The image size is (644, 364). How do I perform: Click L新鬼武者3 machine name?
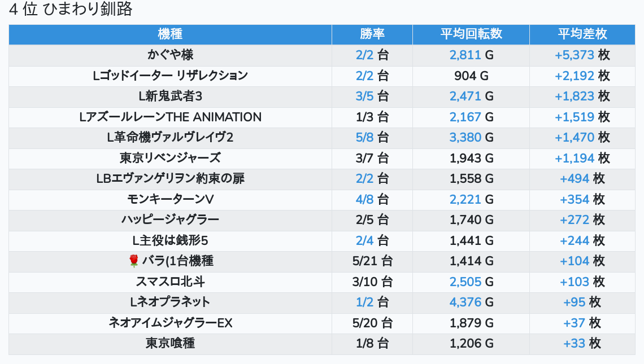click(170, 96)
